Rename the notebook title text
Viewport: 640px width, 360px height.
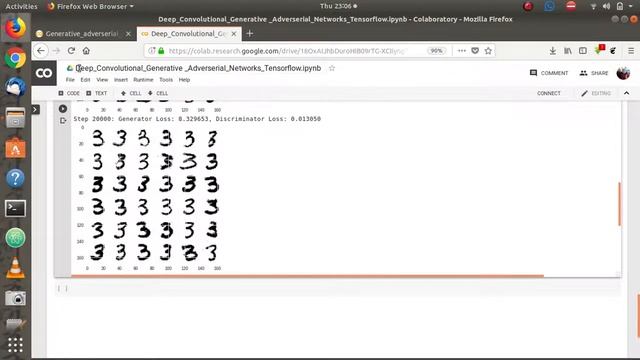click(198, 68)
